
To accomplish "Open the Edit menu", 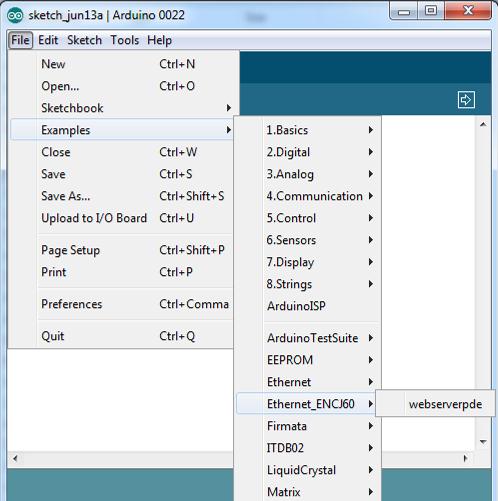I will (x=48, y=40).
